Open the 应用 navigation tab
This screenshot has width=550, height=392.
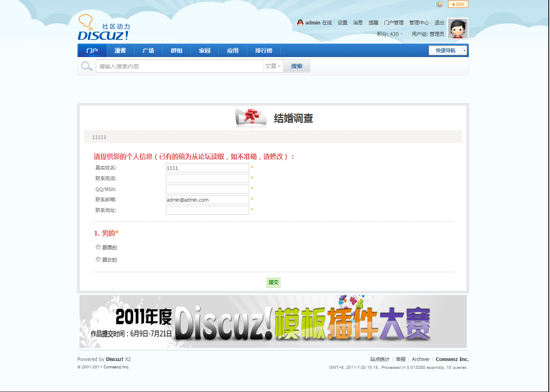pyautogui.click(x=233, y=51)
